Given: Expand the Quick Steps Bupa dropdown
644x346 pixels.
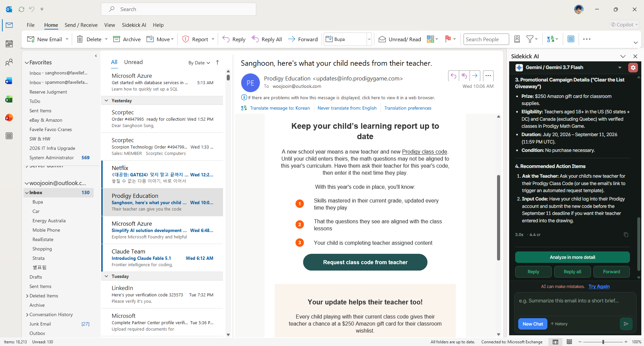Looking at the screenshot, I should pyautogui.click(x=369, y=39).
